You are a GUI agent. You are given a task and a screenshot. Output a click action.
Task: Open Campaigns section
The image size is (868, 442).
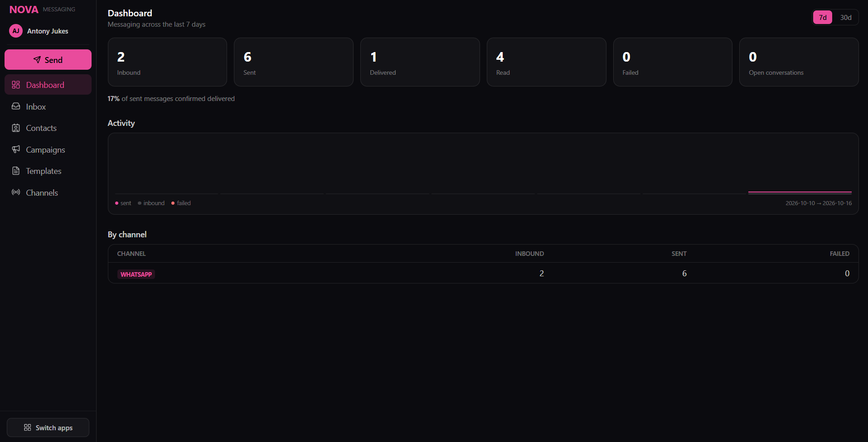[x=48, y=149]
